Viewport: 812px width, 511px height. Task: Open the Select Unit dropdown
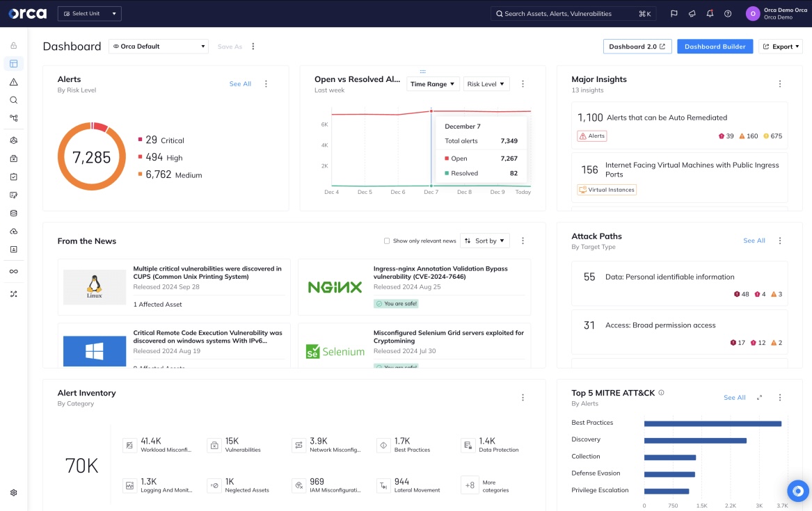90,13
